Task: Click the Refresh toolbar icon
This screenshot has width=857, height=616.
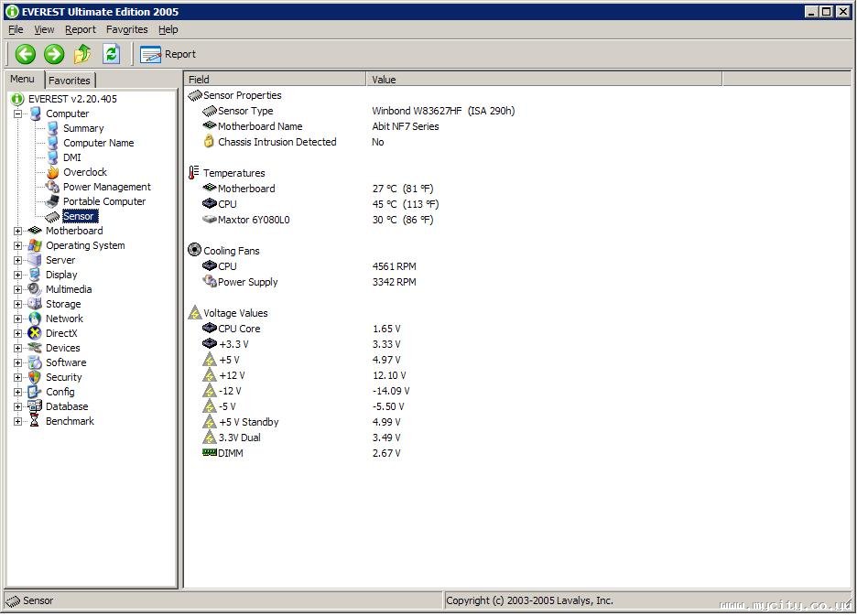Action: 111,54
